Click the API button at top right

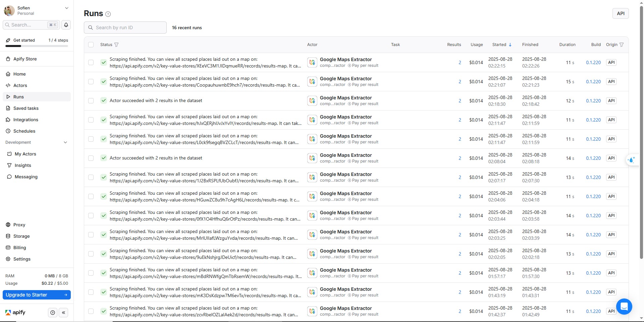tap(621, 13)
